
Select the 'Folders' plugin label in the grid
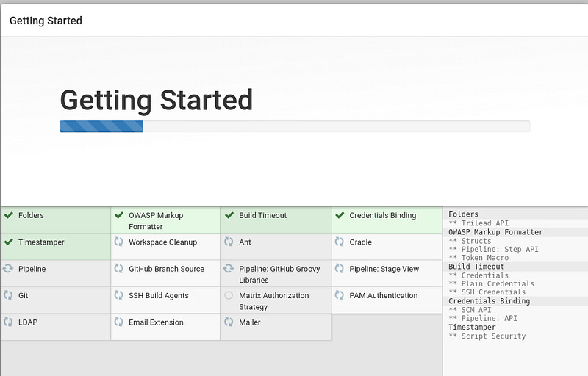coord(31,215)
